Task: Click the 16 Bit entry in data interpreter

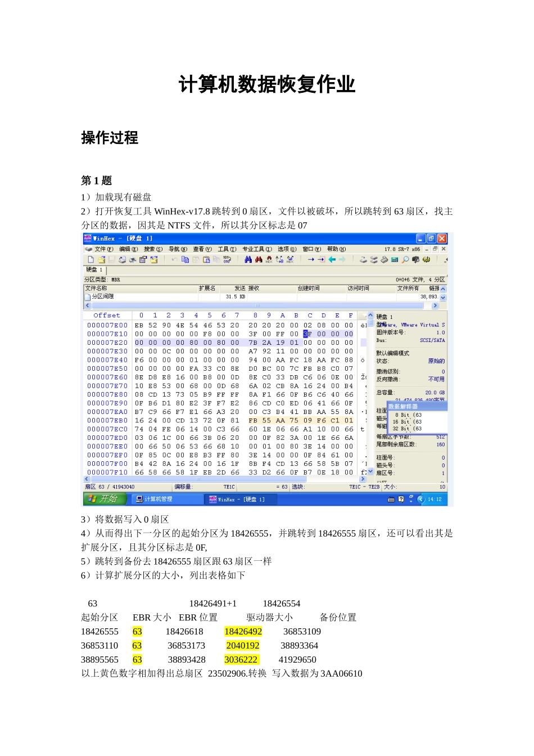Action: [x=407, y=422]
